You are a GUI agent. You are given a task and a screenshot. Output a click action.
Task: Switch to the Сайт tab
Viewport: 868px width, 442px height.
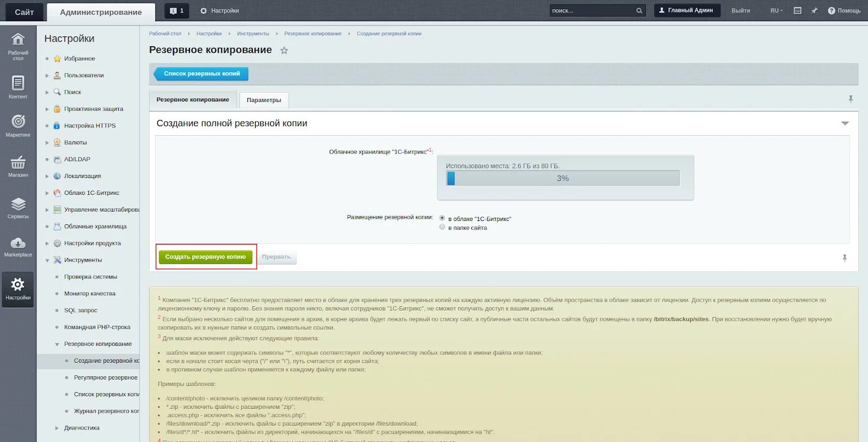pos(24,12)
